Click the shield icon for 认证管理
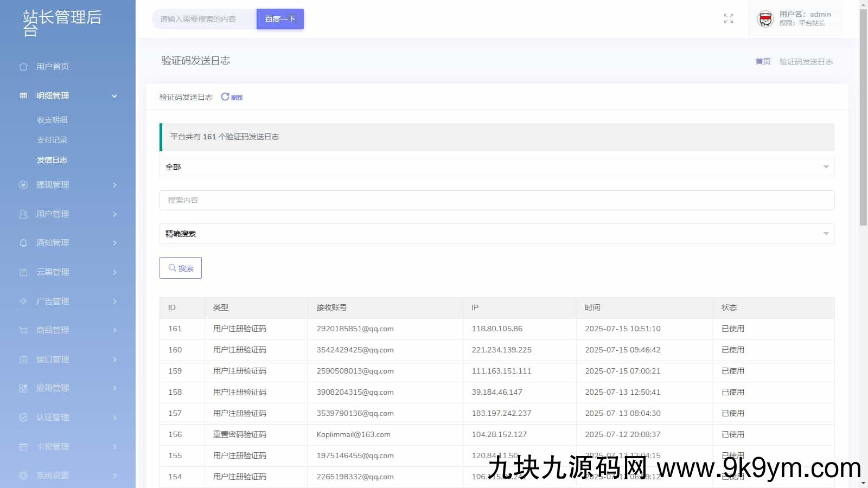This screenshot has width=868, height=488. coord(23,418)
